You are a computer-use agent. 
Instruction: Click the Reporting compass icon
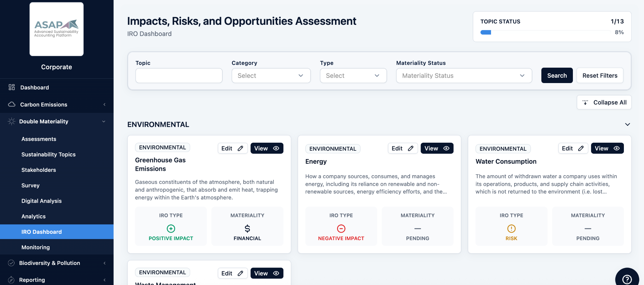click(x=11, y=280)
